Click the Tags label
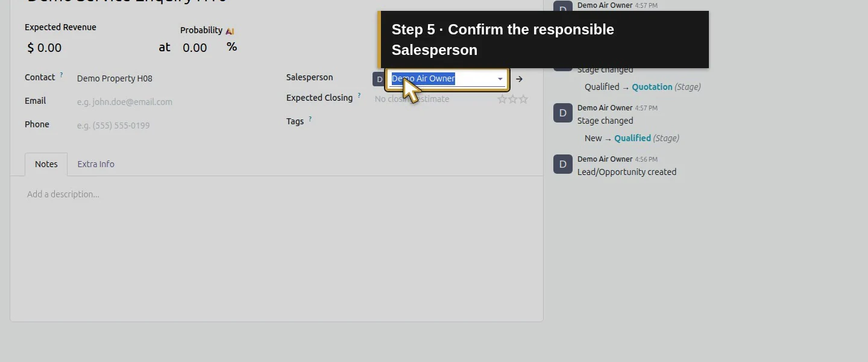Image resolution: width=868 pixels, height=362 pixels. pyautogui.click(x=295, y=121)
